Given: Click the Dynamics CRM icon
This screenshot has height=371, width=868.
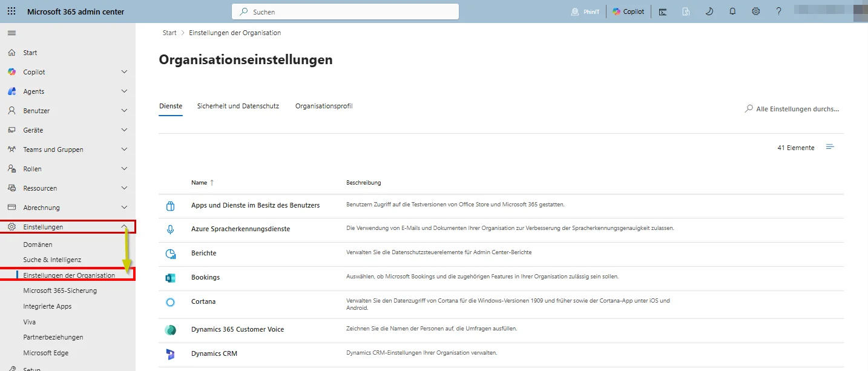Looking at the screenshot, I should (170, 353).
